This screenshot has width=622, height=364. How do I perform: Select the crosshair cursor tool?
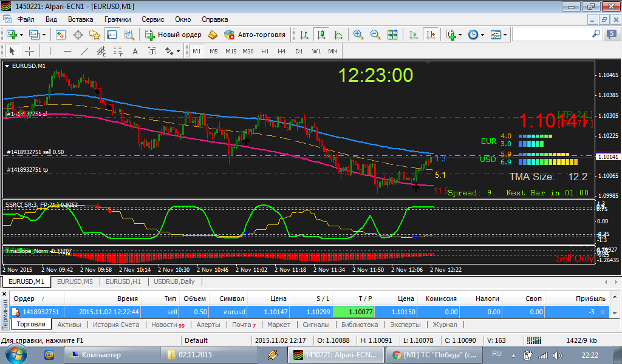pyautogui.click(x=29, y=51)
